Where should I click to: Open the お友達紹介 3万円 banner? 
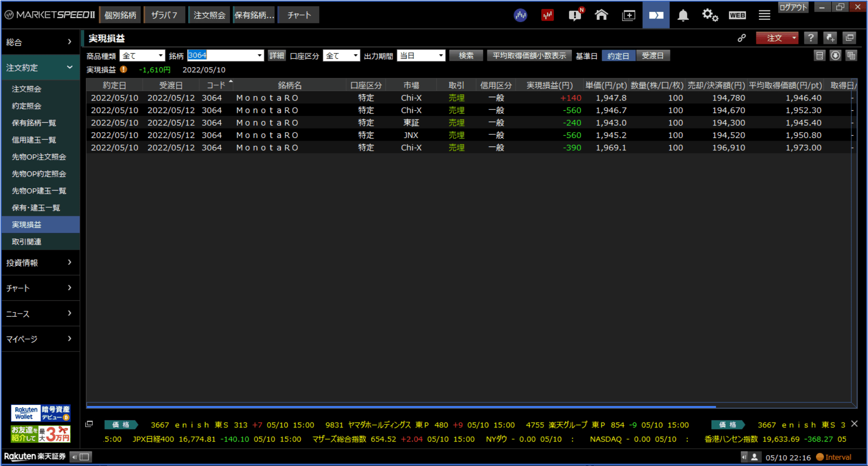click(x=41, y=434)
